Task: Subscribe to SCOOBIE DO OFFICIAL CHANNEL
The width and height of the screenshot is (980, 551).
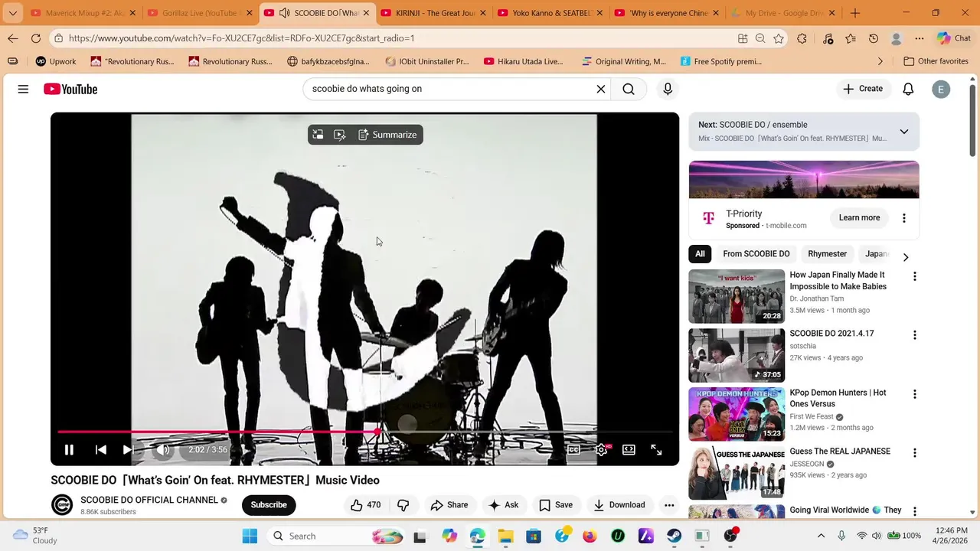Action: click(269, 505)
